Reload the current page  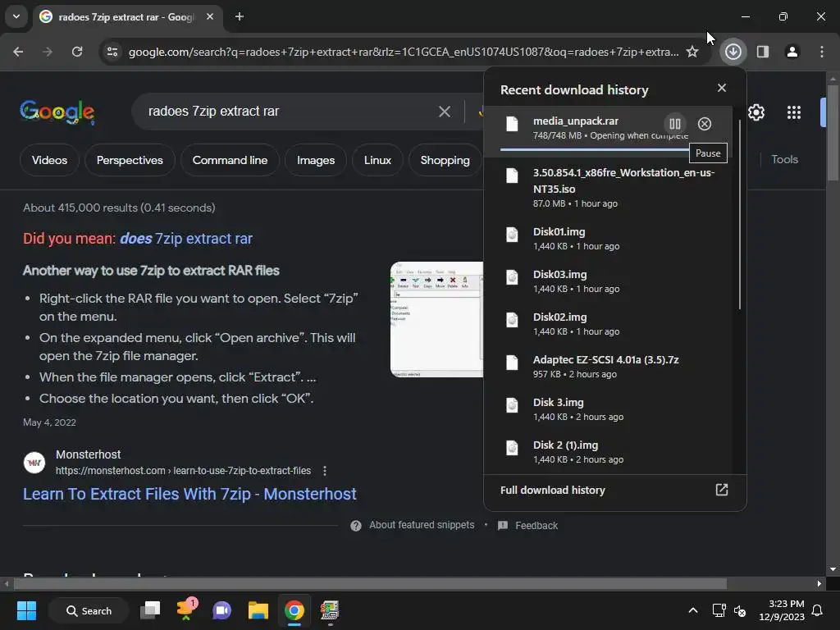pyautogui.click(x=77, y=52)
